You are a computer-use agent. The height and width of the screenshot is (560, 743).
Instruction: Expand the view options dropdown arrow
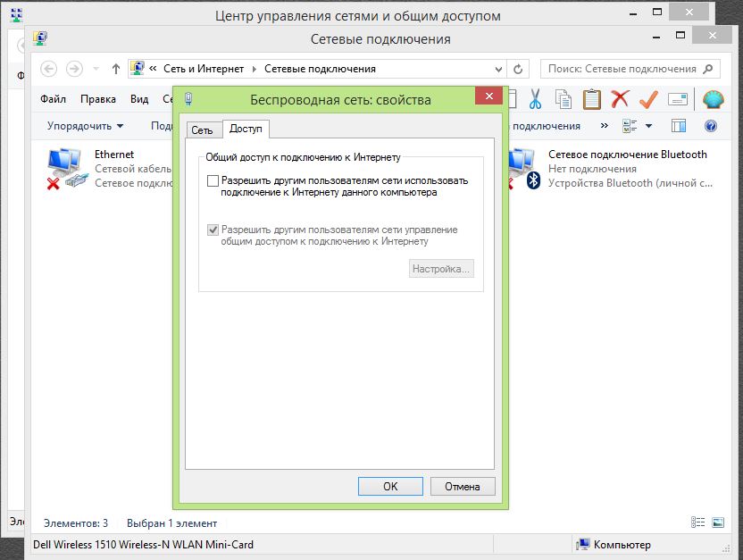tap(649, 126)
